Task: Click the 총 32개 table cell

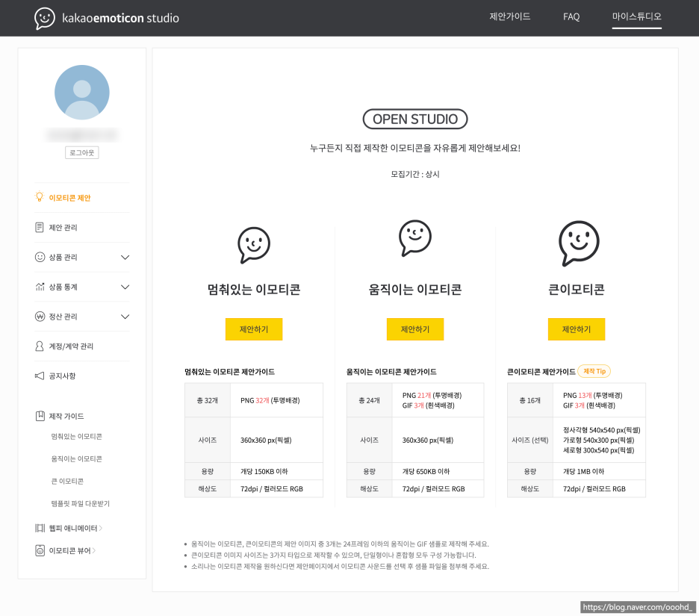Action: tap(208, 400)
